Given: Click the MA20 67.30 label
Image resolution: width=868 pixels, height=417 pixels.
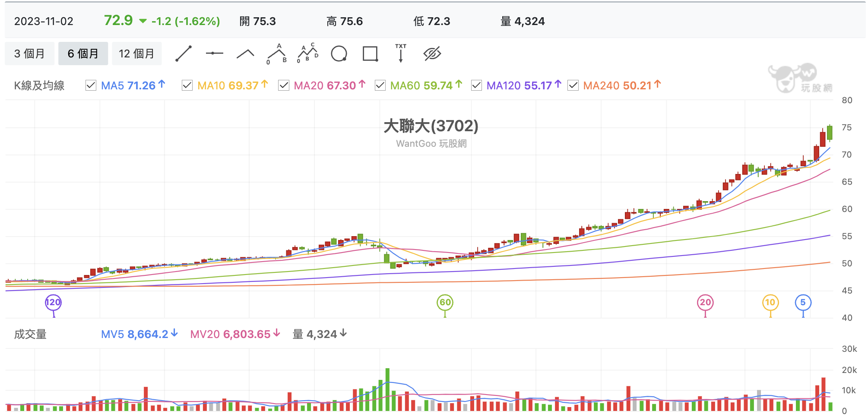Looking at the screenshot, I should 329,85.
